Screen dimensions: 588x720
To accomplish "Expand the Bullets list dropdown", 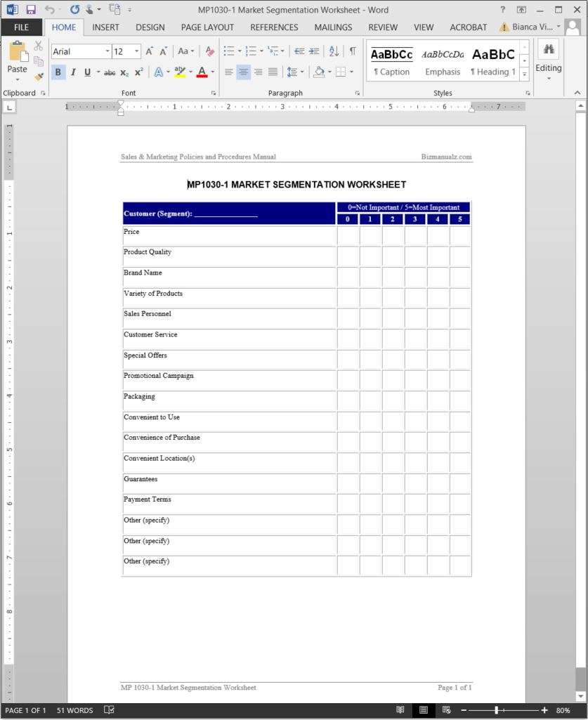I will point(240,51).
